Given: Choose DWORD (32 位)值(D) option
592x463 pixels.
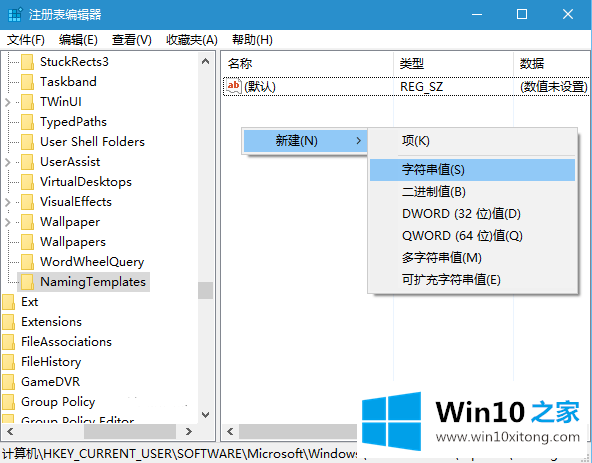Looking at the screenshot, I should (472, 214).
